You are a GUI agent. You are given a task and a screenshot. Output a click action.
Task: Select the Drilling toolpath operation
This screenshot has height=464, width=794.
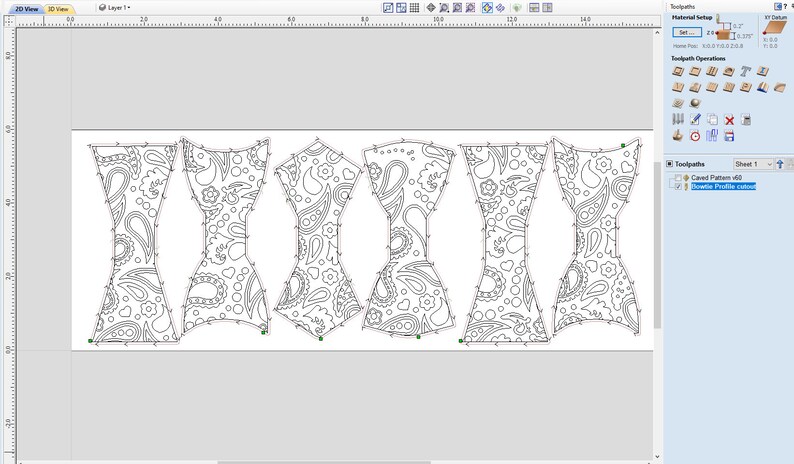712,71
